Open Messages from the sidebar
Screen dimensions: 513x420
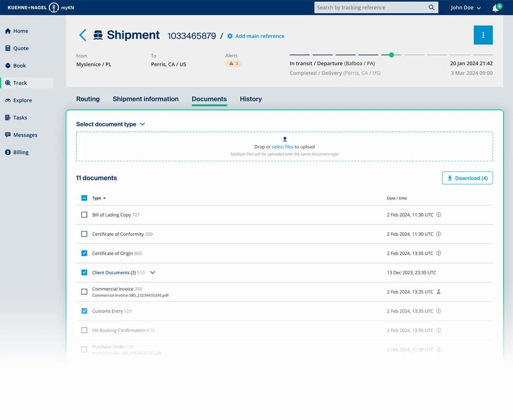coord(7,135)
